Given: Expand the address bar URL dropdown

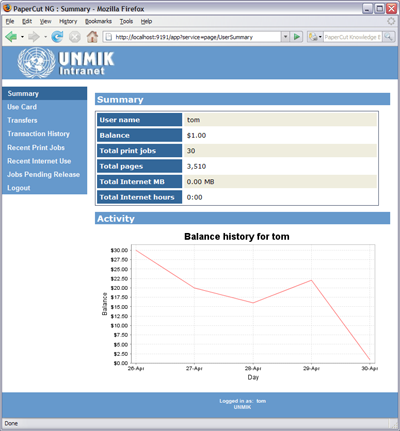Looking at the screenshot, I should point(285,37).
